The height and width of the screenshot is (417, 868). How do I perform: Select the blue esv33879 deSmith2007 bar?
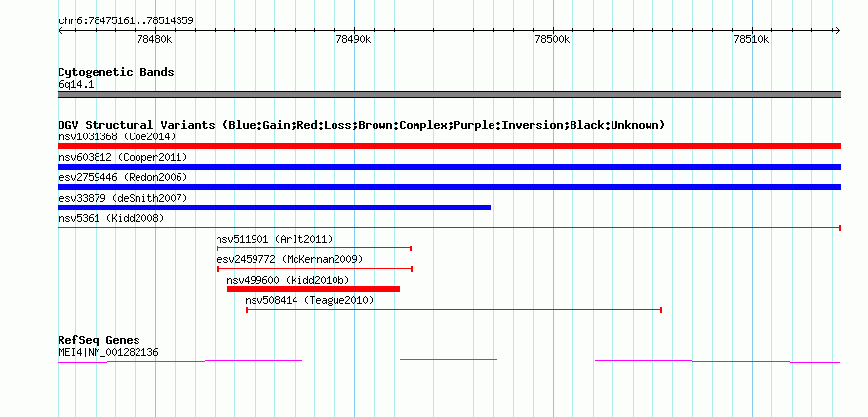(274, 208)
